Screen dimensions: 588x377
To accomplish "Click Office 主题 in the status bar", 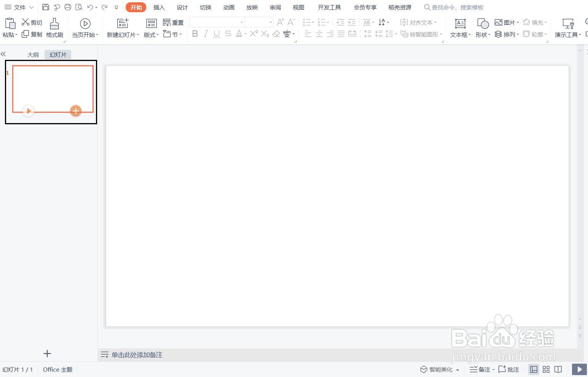I will [x=57, y=369].
